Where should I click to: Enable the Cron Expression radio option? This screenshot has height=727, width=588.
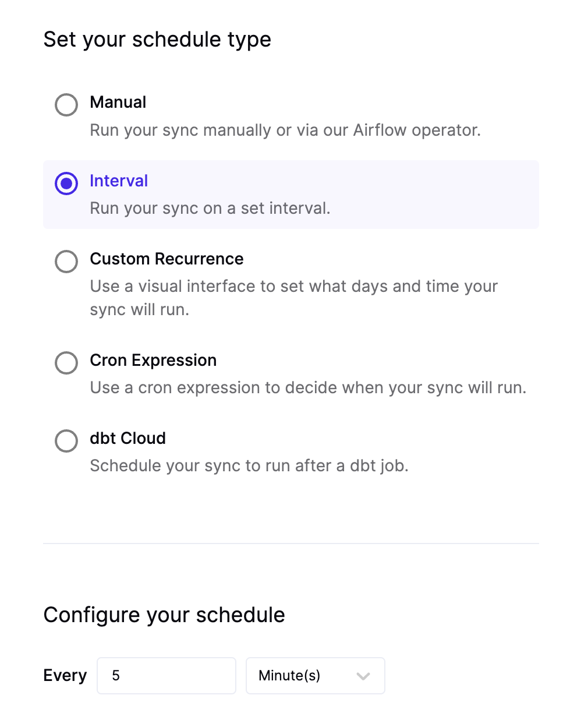point(66,363)
